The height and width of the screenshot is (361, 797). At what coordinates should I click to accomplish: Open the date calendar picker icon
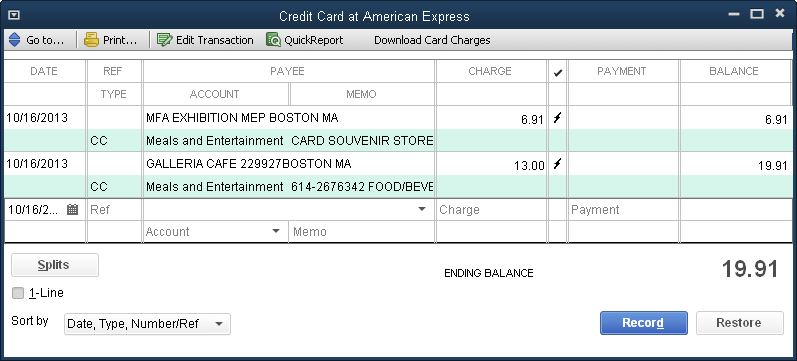[x=73, y=209]
